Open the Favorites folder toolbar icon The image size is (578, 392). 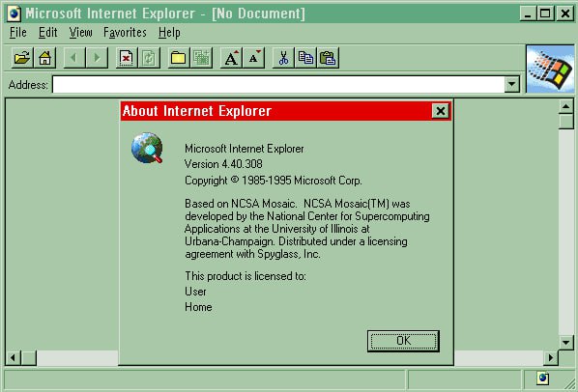point(179,58)
